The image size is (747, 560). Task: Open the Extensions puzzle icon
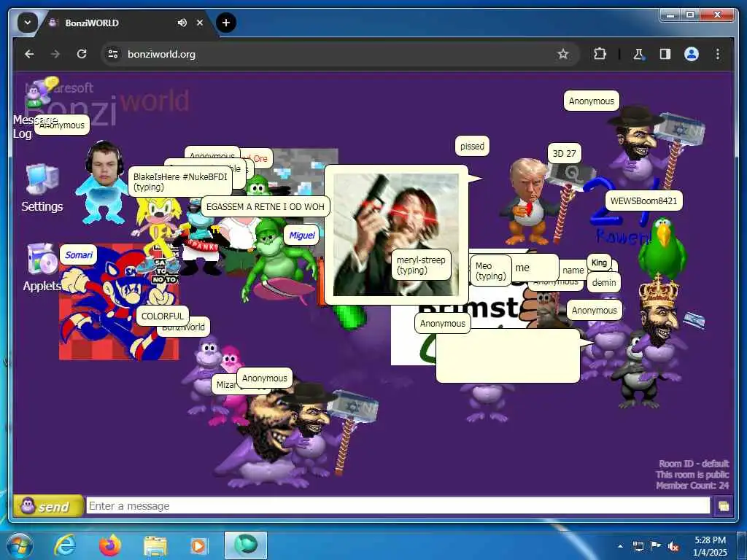[600, 54]
